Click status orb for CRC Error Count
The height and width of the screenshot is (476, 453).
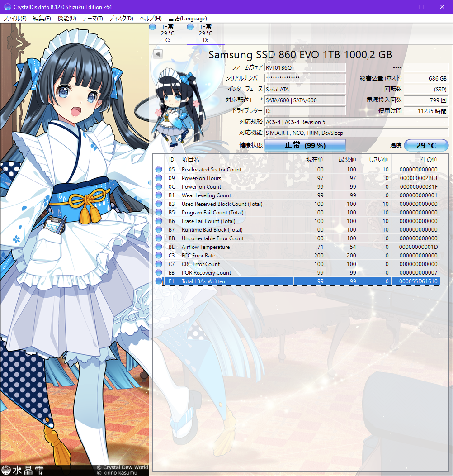coord(159,264)
